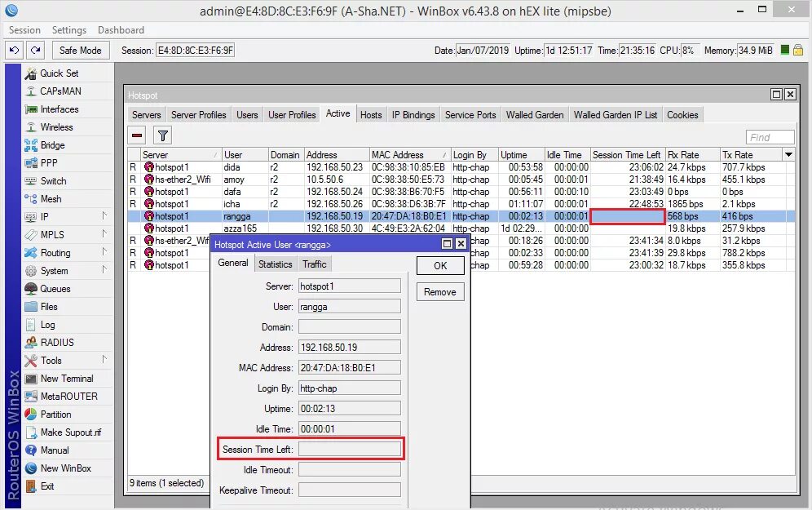Switch to Server Profiles tab
812x510 pixels.
(198, 115)
